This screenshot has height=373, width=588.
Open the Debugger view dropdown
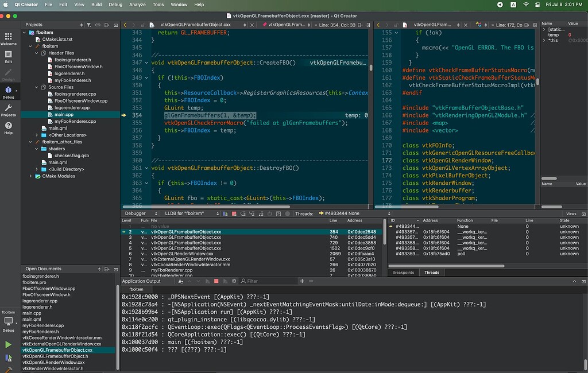point(139,213)
